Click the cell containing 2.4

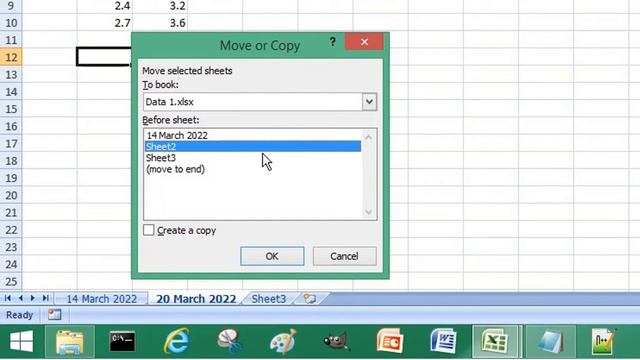[x=104, y=6]
